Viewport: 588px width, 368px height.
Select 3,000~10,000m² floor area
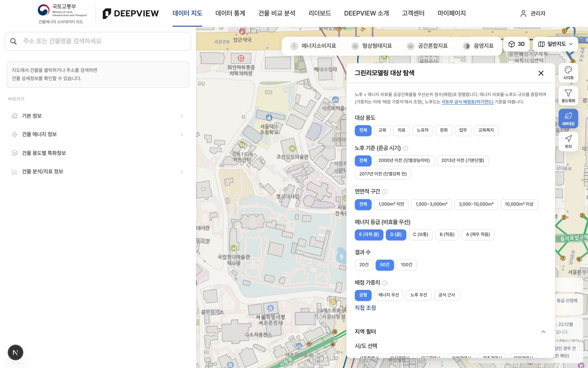pyautogui.click(x=476, y=204)
